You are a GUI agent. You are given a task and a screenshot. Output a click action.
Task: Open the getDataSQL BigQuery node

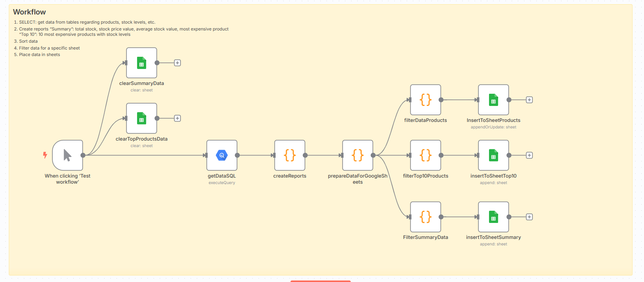222,155
